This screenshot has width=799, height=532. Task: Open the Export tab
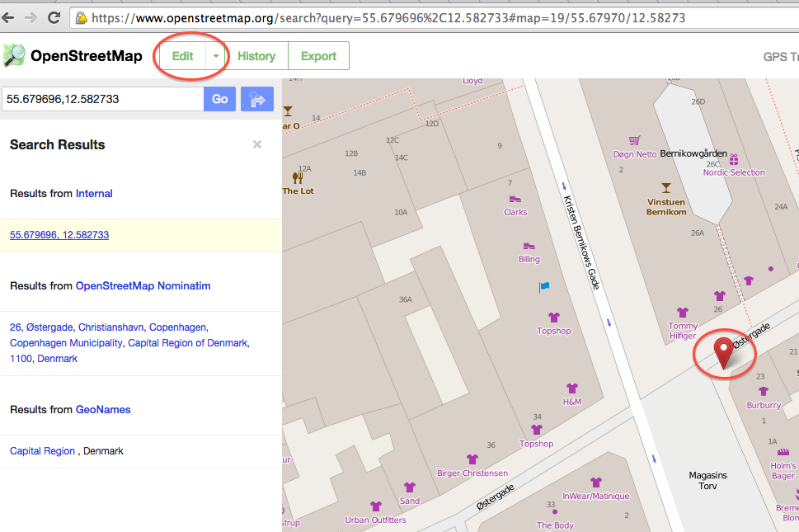tap(318, 56)
